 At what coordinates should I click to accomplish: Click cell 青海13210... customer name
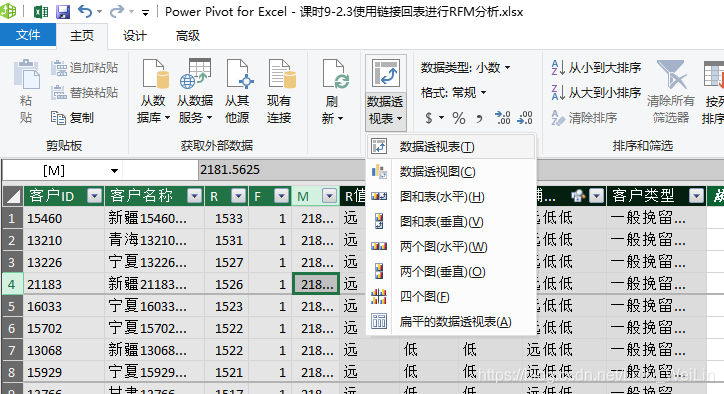155,240
